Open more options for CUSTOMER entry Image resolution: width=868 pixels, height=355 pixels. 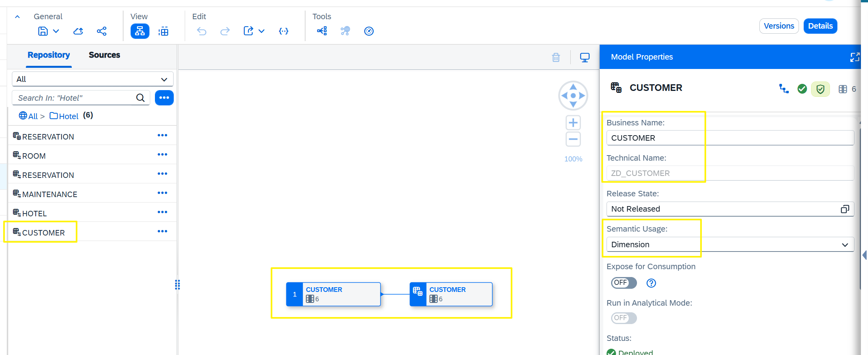click(x=162, y=231)
